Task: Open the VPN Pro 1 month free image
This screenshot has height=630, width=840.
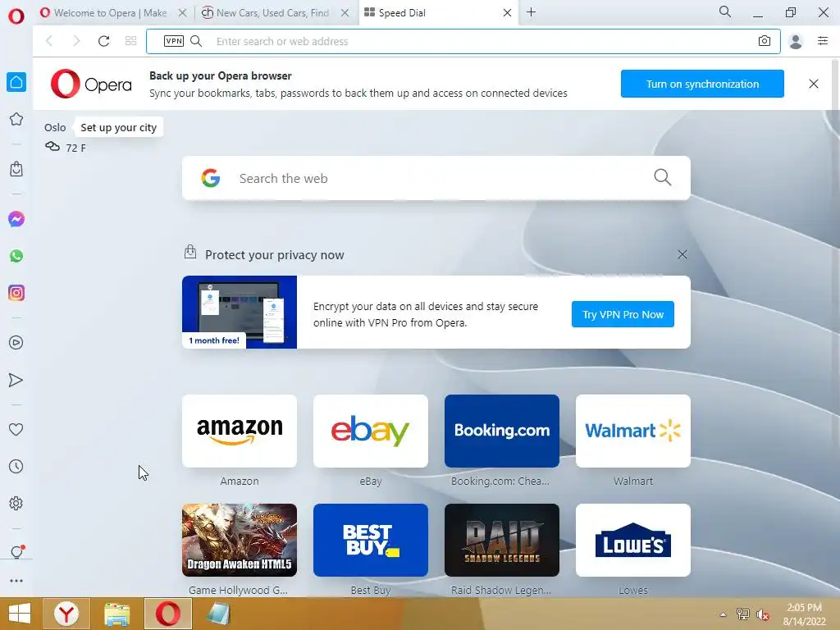Action: point(240,313)
